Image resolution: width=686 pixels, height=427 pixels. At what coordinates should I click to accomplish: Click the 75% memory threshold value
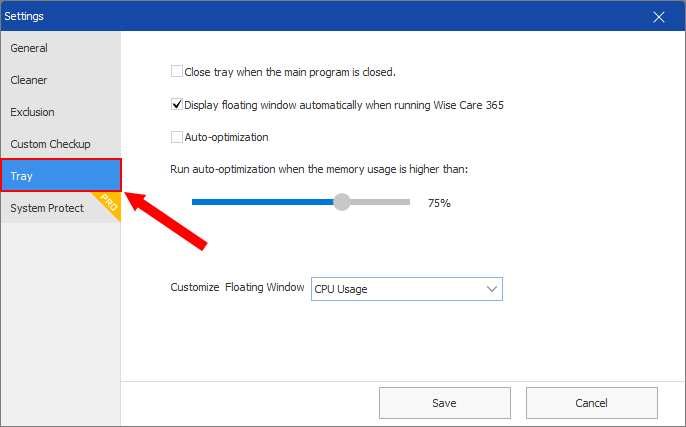439,203
